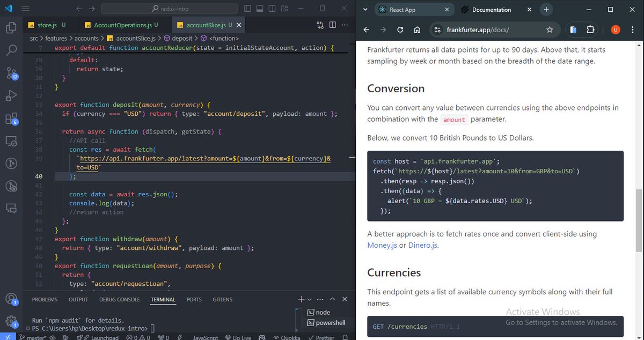This screenshot has height=340, width=644.
Task: Open the Extensions view with 6 badge
Action: pos(11,119)
